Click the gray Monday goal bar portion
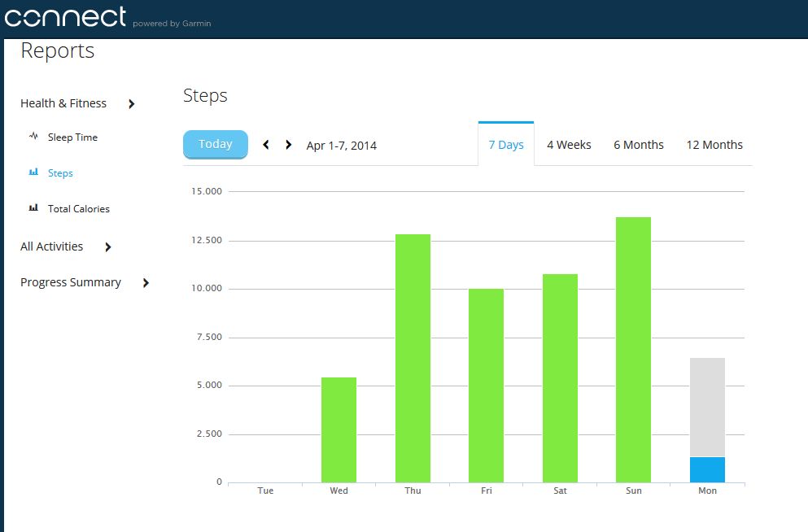808x532 pixels. tap(708, 408)
